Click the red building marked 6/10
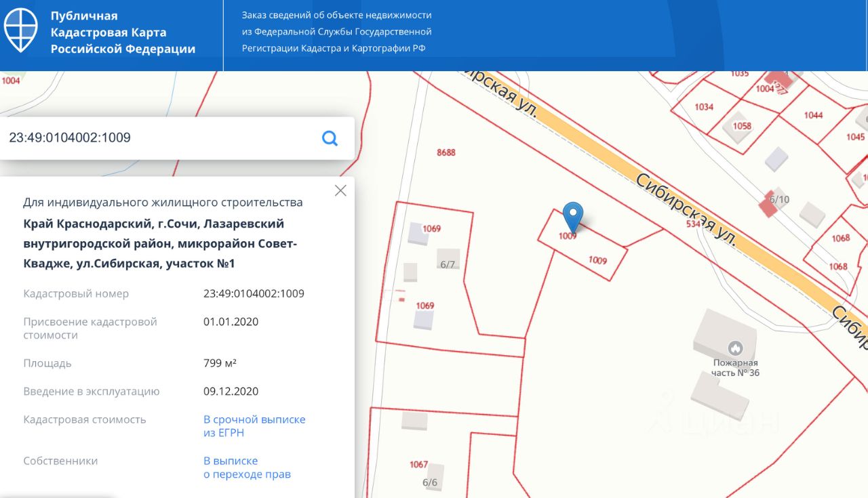 (x=768, y=205)
